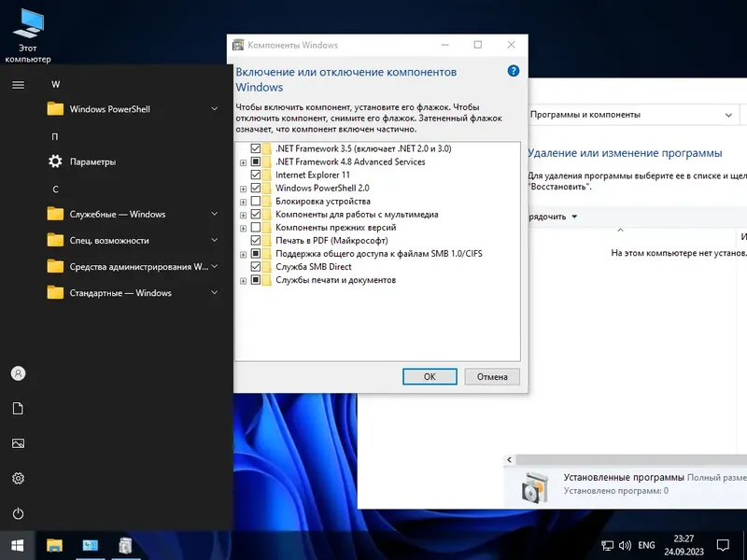Open the network icon in the system tray

(x=609, y=545)
